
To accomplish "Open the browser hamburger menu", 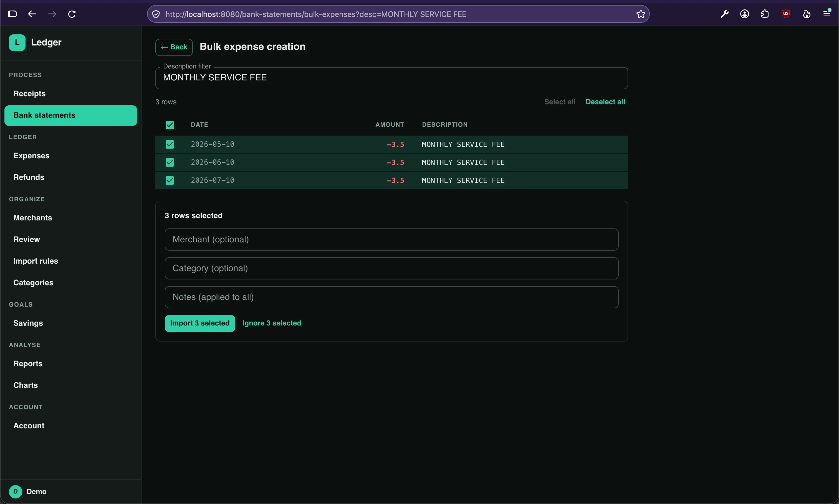I will (x=827, y=14).
